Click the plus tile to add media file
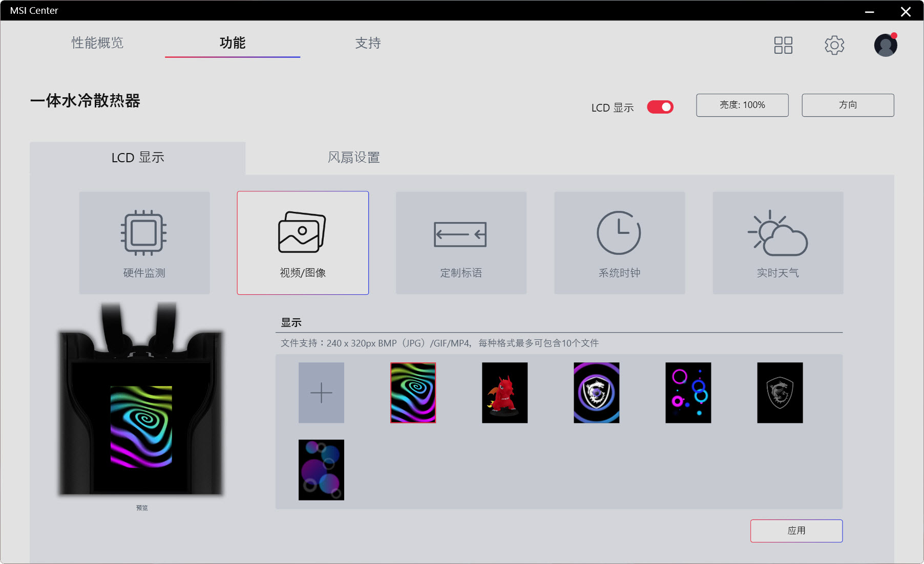 [321, 393]
